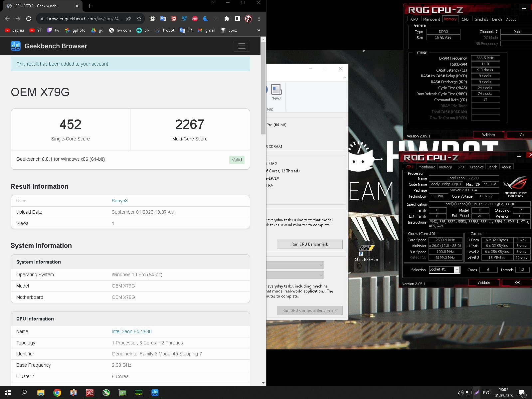The image size is (532, 399).
Task: Open the CPU tab in upper CPU-Z window
Action: (414, 19)
